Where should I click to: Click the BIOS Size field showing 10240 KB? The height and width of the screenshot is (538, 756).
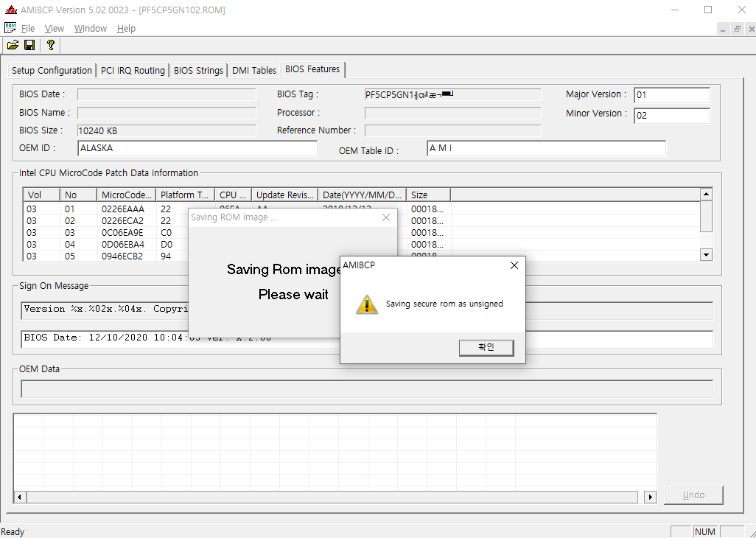click(x=167, y=130)
